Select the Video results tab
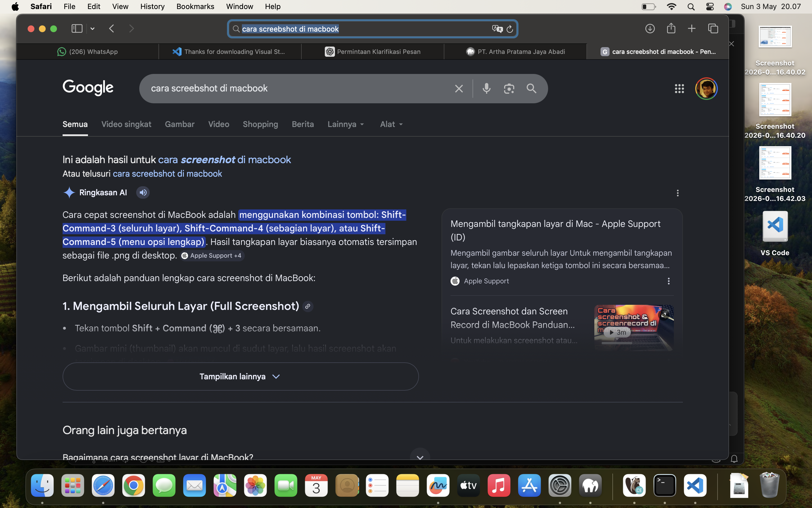812x508 pixels. coord(219,124)
